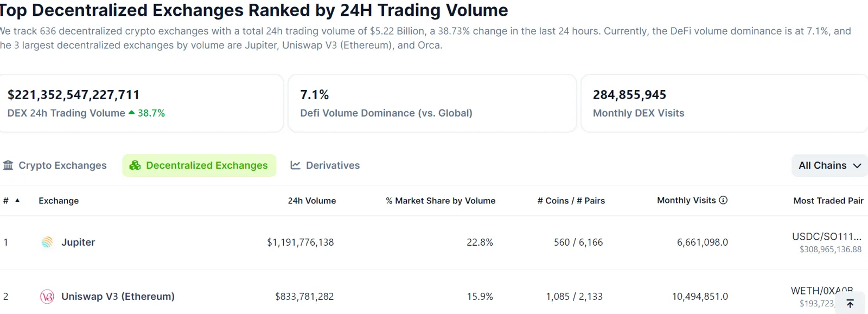Open the Jupiter exchange link
Screen dimensions: 868x314
click(x=78, y=242)
